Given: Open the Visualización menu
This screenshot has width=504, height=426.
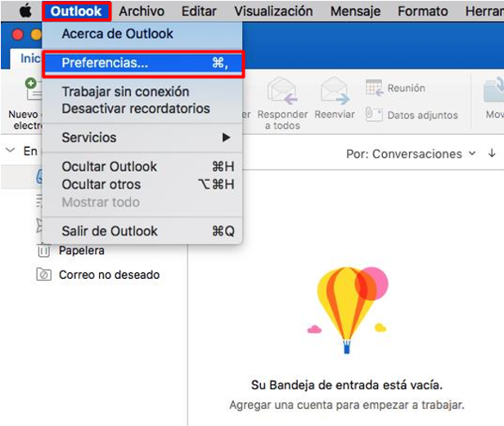Looking at the screenshot, I should 273,11.
